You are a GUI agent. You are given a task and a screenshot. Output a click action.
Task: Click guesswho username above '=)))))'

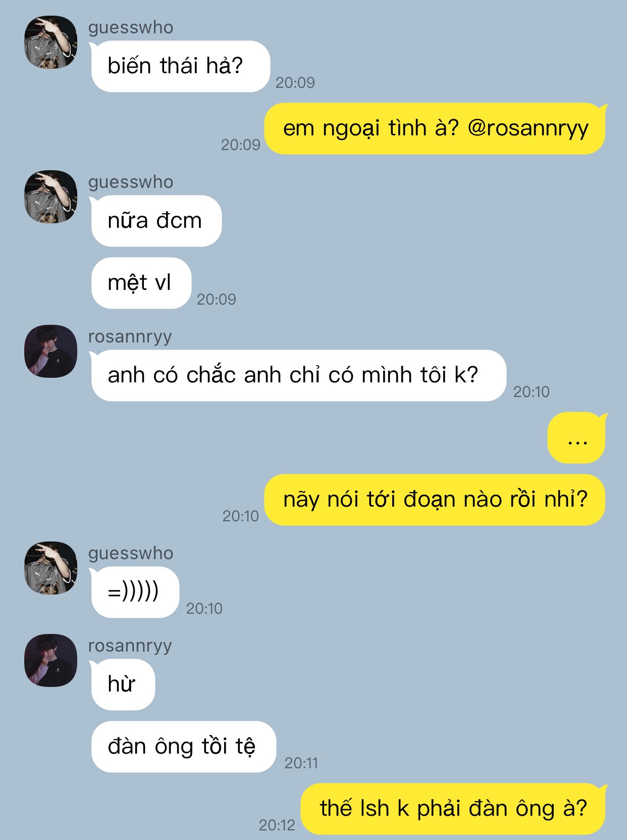tap(131, 553)
